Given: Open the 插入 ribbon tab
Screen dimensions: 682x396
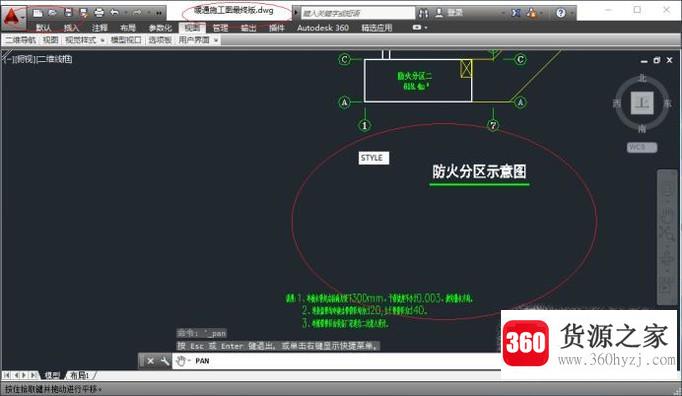Looking at the screenshot, I should pos(71,28).
